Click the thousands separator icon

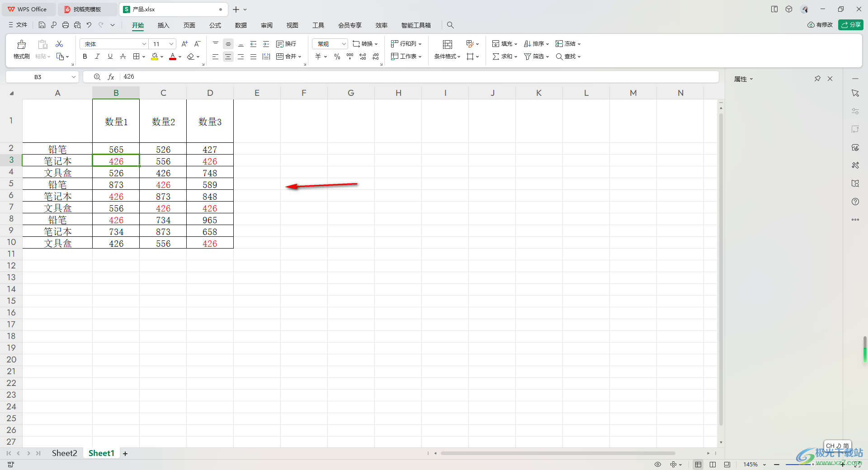(x=350, y=56)
